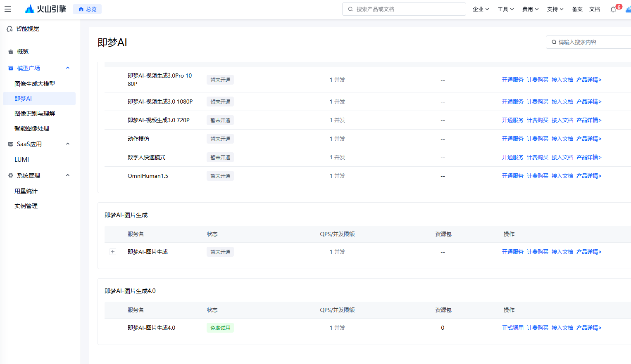Click the 智能视觉 headset icon
This screenshot has width=631, height=364.
point(10,29)
